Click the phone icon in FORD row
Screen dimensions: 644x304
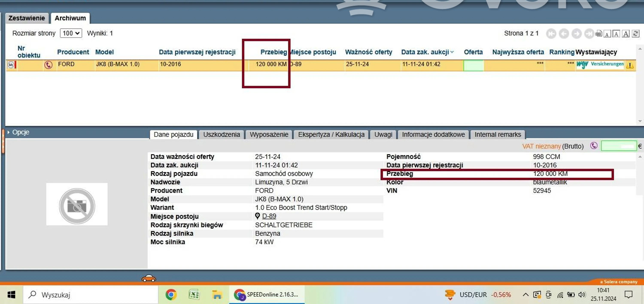48,65
